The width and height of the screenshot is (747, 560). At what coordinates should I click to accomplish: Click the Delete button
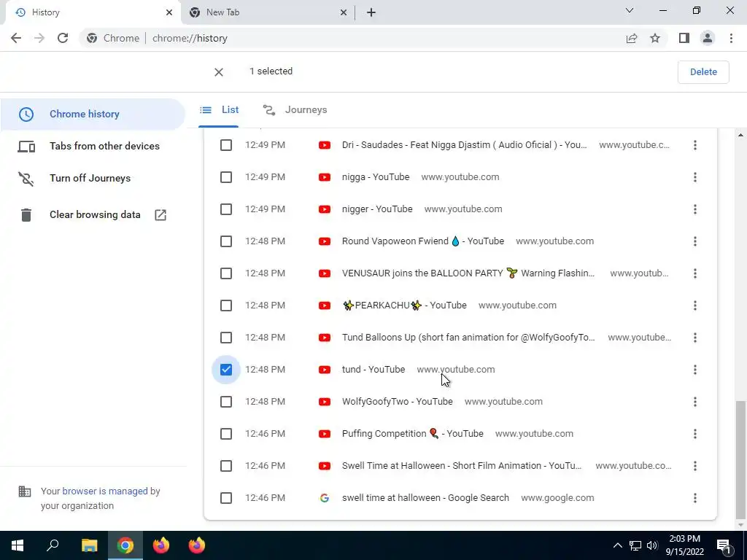coord(703,72)
